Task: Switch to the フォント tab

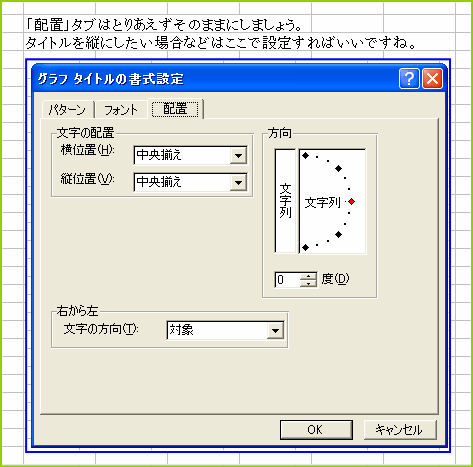Action: point(121,110)
